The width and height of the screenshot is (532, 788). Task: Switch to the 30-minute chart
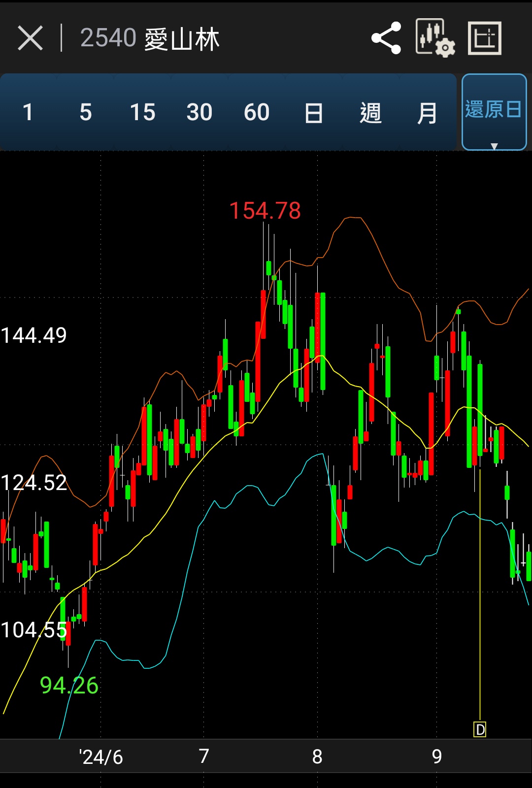[199, 112]
